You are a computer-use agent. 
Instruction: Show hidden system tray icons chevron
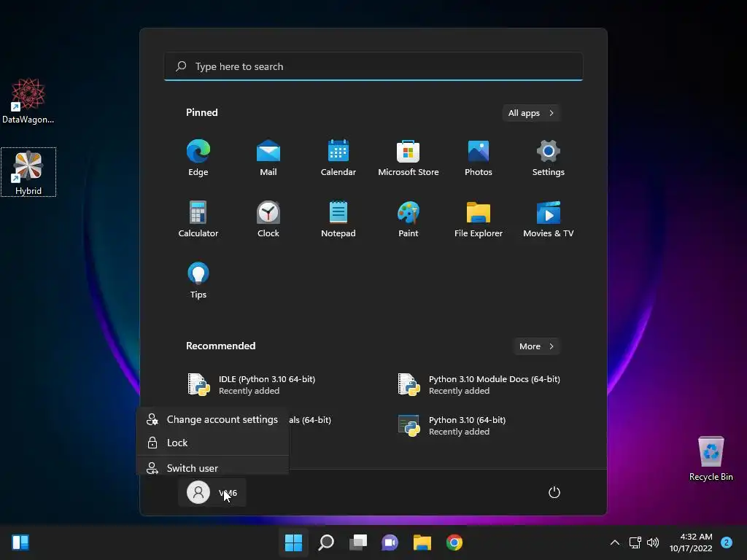tap(614, 542)
